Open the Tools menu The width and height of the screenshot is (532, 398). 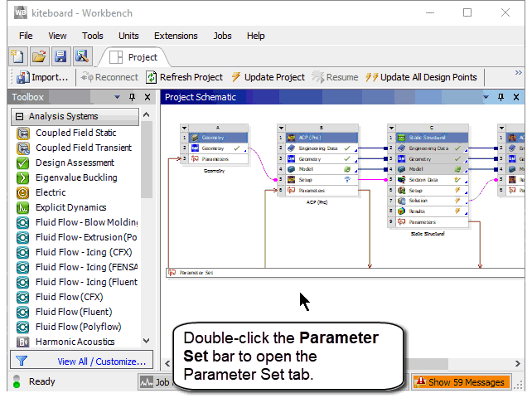coord(93,36)
